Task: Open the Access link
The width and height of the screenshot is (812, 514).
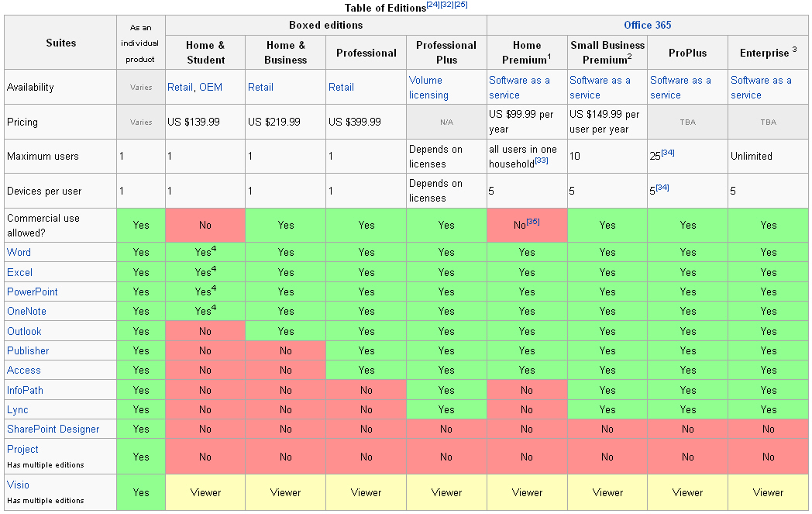Action: coord(24,370)
